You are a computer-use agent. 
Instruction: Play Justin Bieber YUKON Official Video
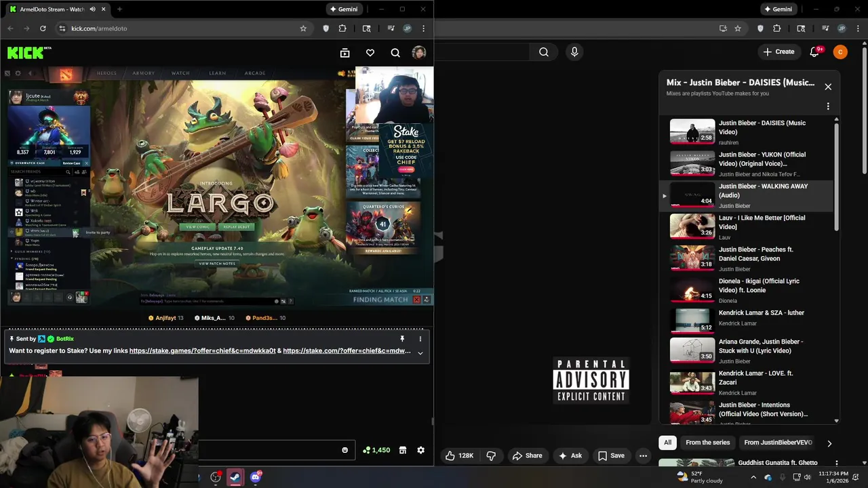pyautogui.click(x=745, y=164)
